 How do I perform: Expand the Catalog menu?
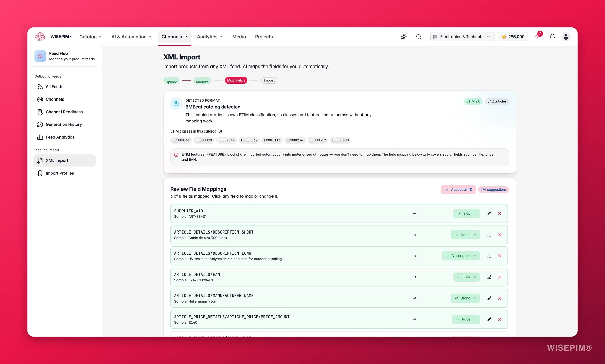tap(90, 37)
